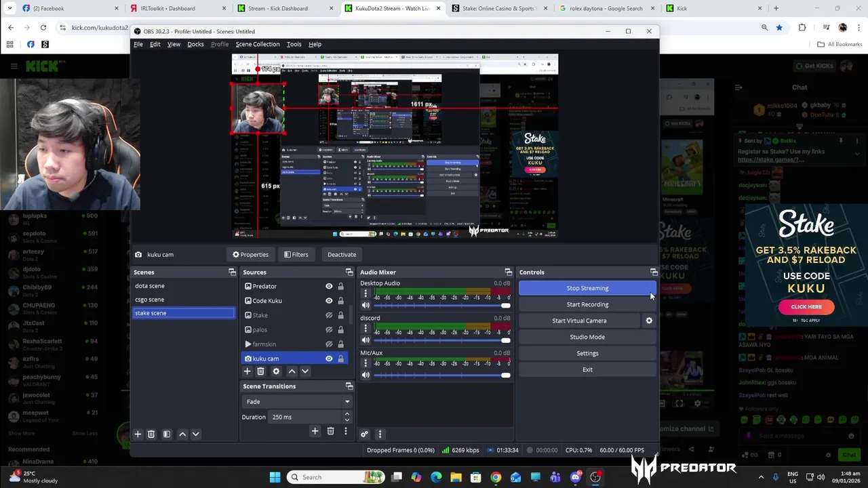
Task: Open browser tab search dropdown
Action: [9, 8]
